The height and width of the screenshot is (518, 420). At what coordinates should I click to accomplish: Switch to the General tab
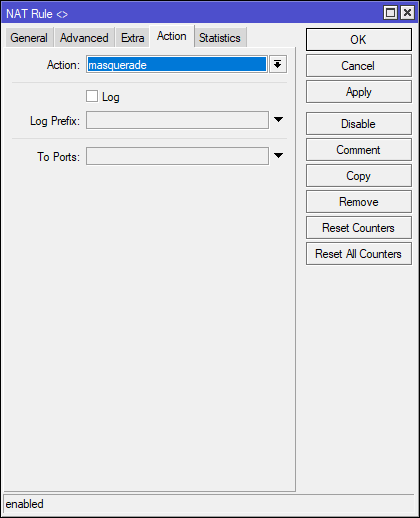[29, 38]
